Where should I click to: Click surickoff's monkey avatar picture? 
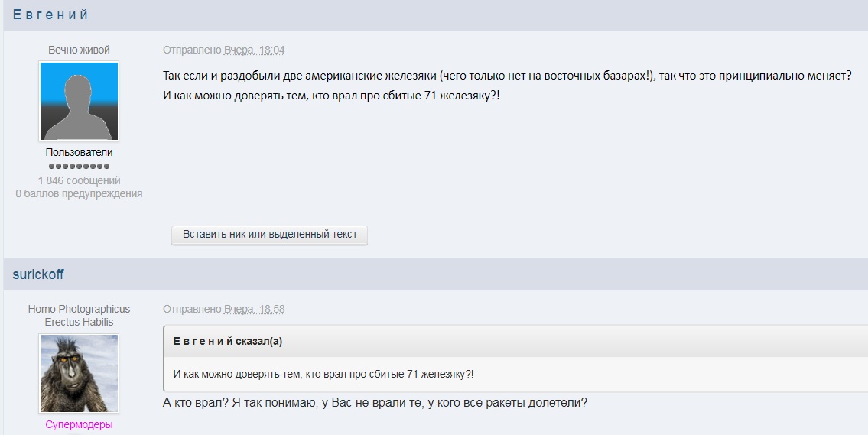[x=79, y=373]
